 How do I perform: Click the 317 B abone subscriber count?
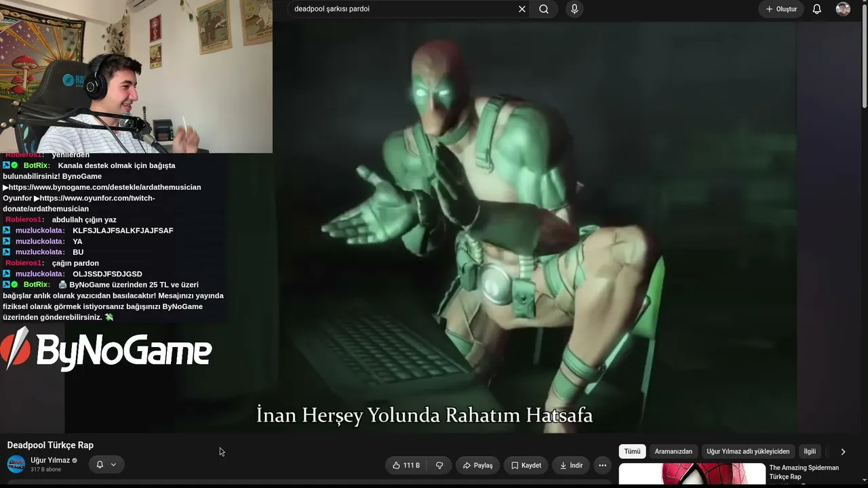tap(45, 470)
